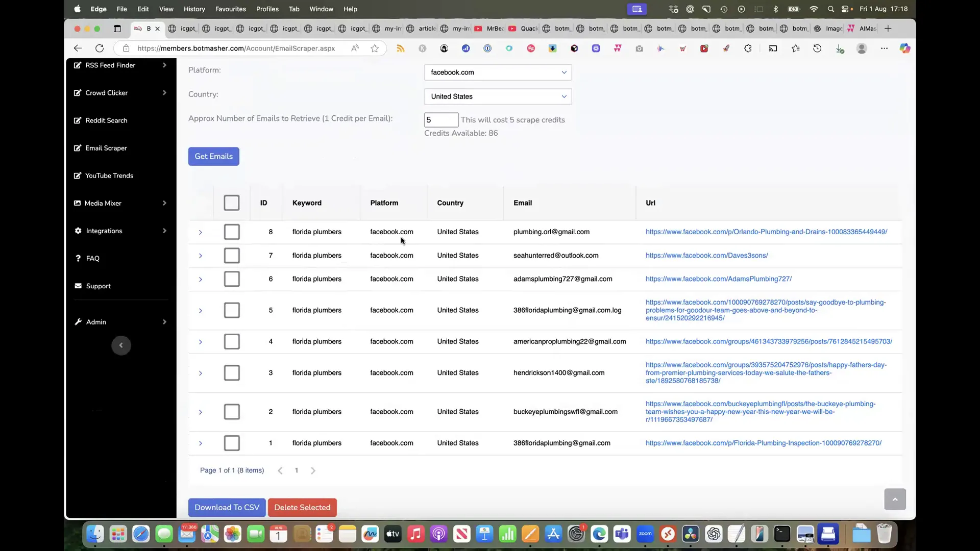Go to previous page in table pager
The width and height of the screenshot is (980, 551).
click(x=280, y=471)
